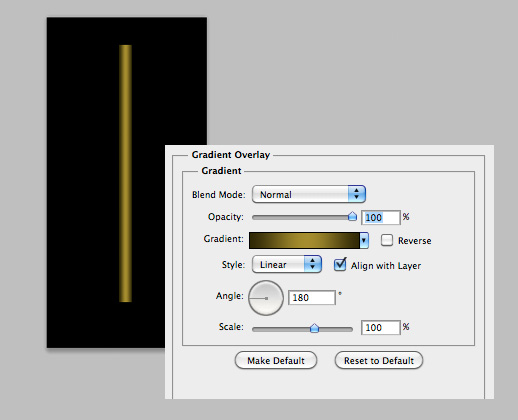Viewport: 518px width, 420px height.
Task: Click the gold vertical bar on canvas
Action: tap(125, 173)
